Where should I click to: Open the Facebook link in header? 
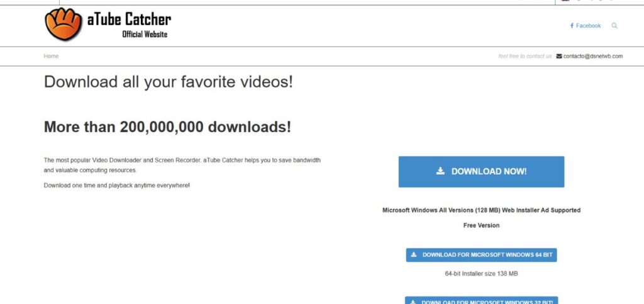point(586,25)
